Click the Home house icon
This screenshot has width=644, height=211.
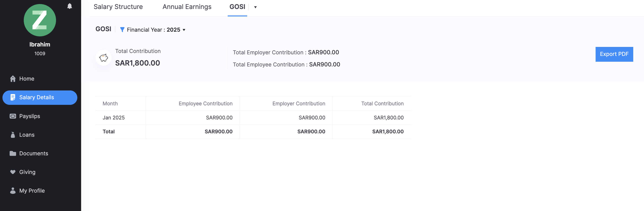(13, 79)
